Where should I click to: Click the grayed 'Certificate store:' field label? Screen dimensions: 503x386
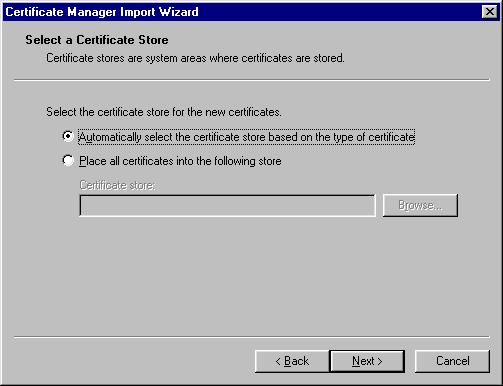point(117,185)
